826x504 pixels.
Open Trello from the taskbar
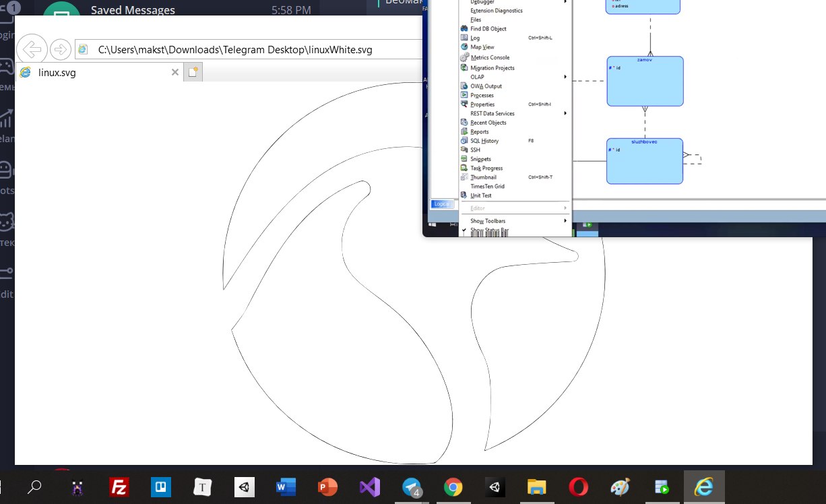161,487
